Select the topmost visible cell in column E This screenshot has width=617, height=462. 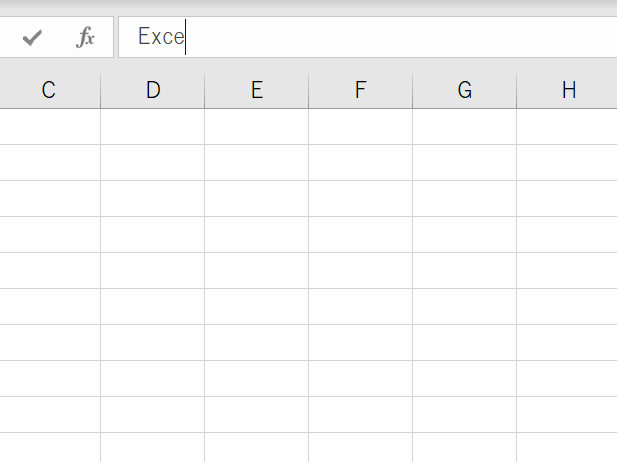coord(257,127)
